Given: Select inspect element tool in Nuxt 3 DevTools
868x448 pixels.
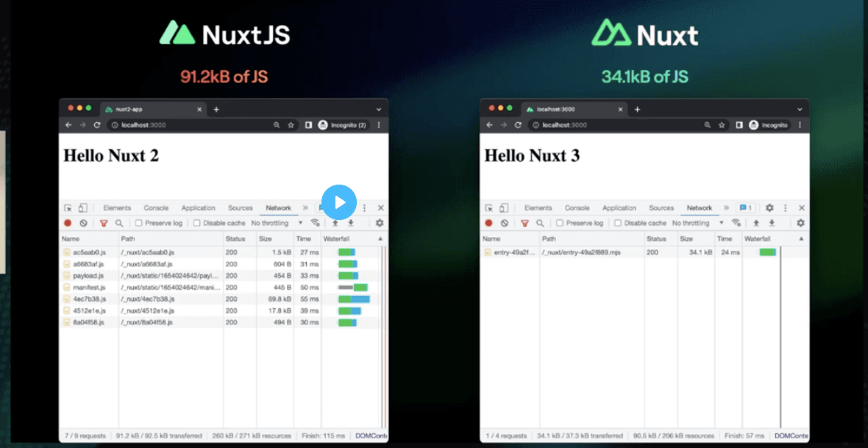Looking at the screenshot, I should [x=489, y=208].
